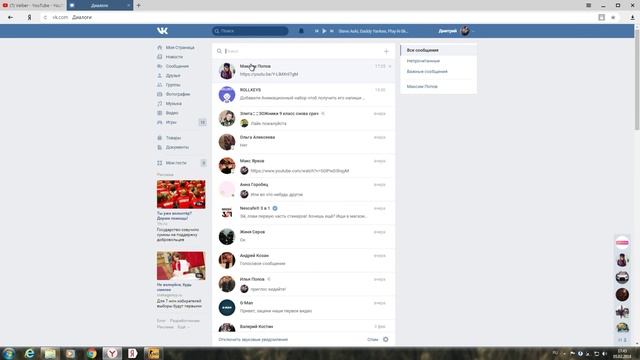640x360 pixels.
Task: Open the Макс Яриев conversation
Action: (303, 165)
